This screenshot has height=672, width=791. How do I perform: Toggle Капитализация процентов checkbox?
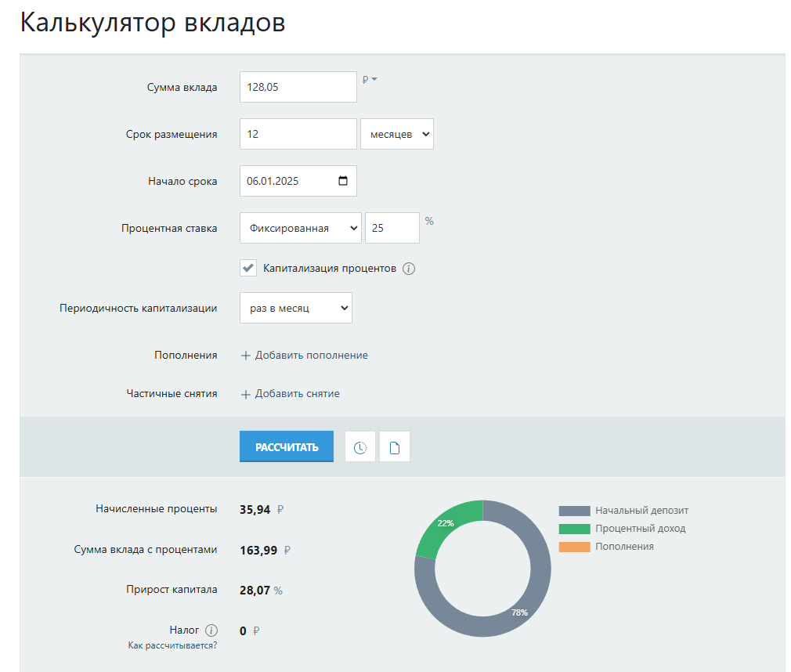(248, 268)
